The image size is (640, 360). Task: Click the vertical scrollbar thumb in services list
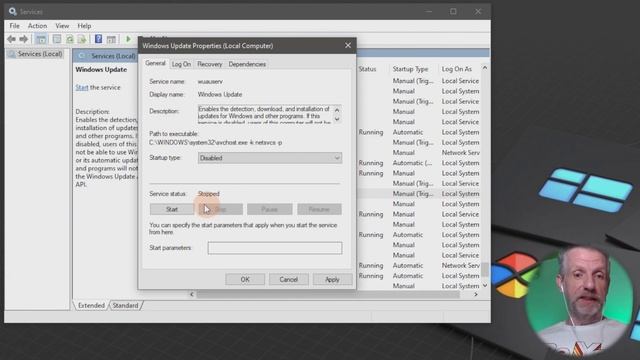(485, 269)
